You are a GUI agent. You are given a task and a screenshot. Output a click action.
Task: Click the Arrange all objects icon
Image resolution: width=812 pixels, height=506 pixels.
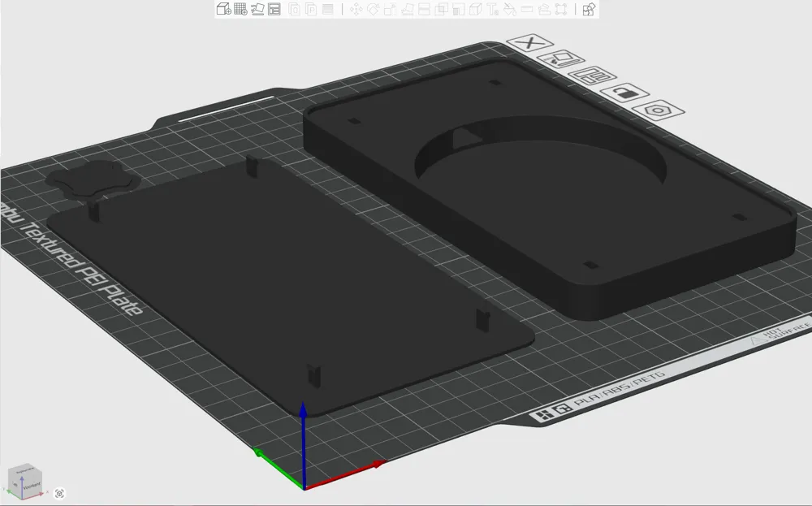click(274, 9)
